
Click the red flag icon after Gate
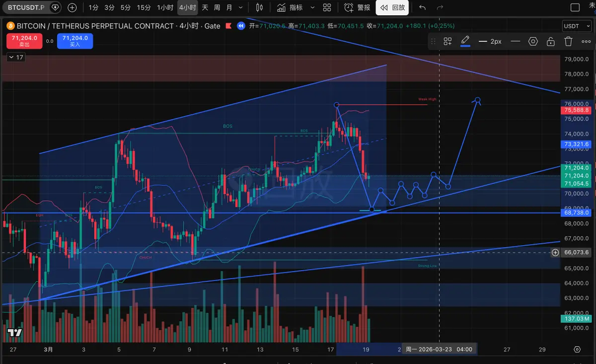(x=228, y=26)
